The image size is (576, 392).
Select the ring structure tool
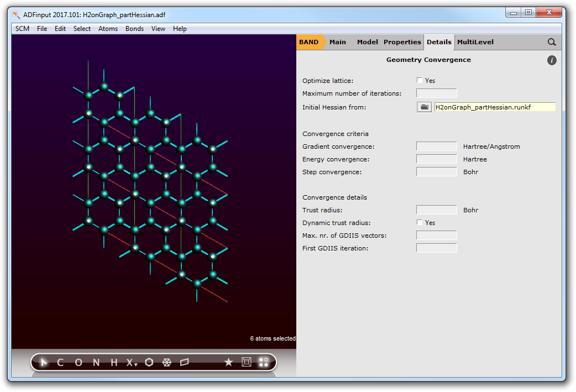tap(149, 362)
